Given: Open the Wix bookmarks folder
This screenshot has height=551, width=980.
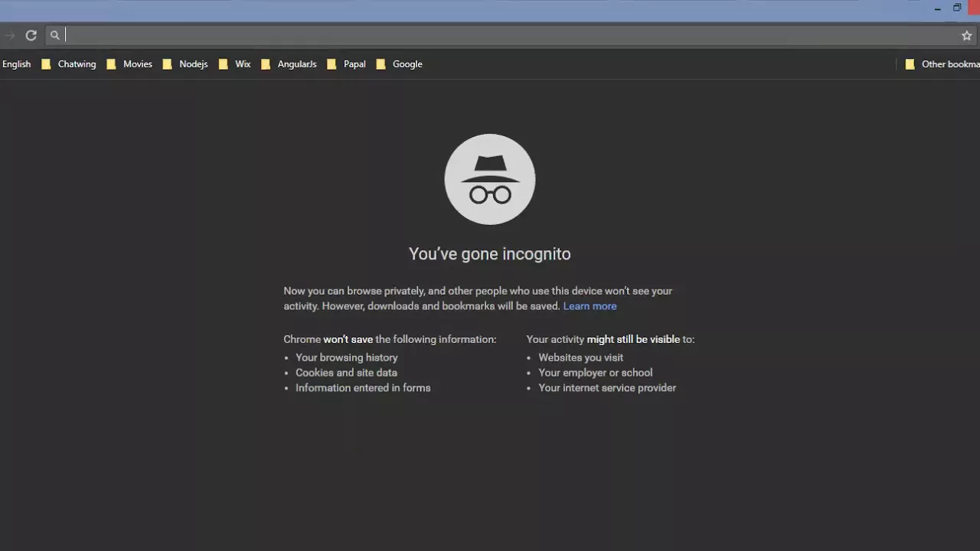Looking at the screenshot, I should coord(235,64).
